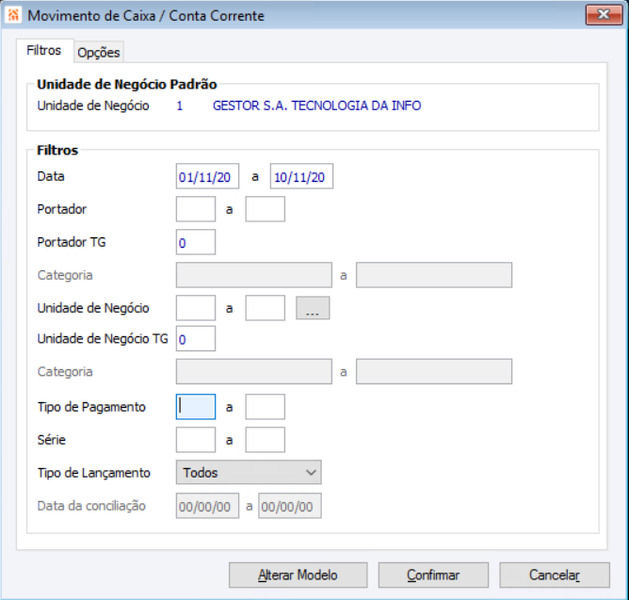Focus the second Portador range field
Screen dimensions: 629x600
click(x=265, y=209)
